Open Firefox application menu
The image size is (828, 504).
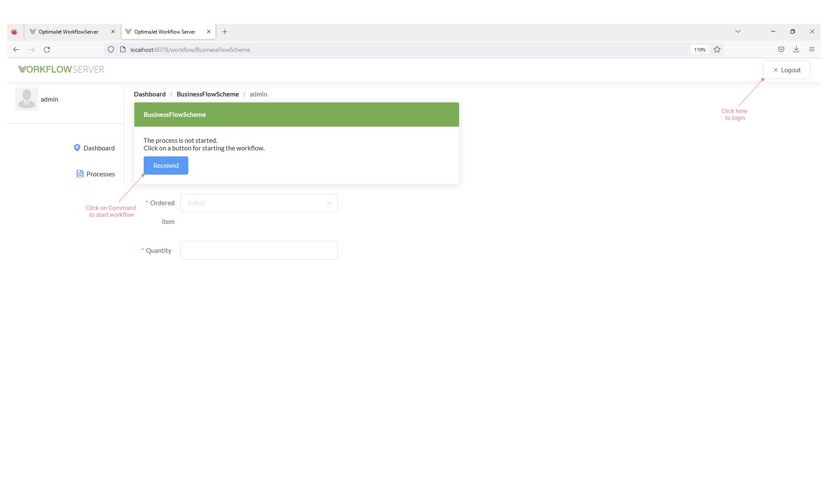pos(812,50)
